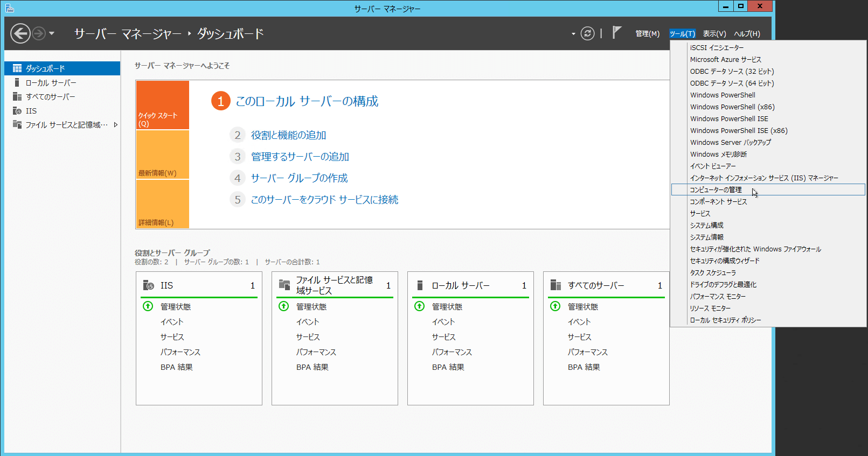Close the ツール(T) menu
This screenshot has width=868, height=456.
682,33
